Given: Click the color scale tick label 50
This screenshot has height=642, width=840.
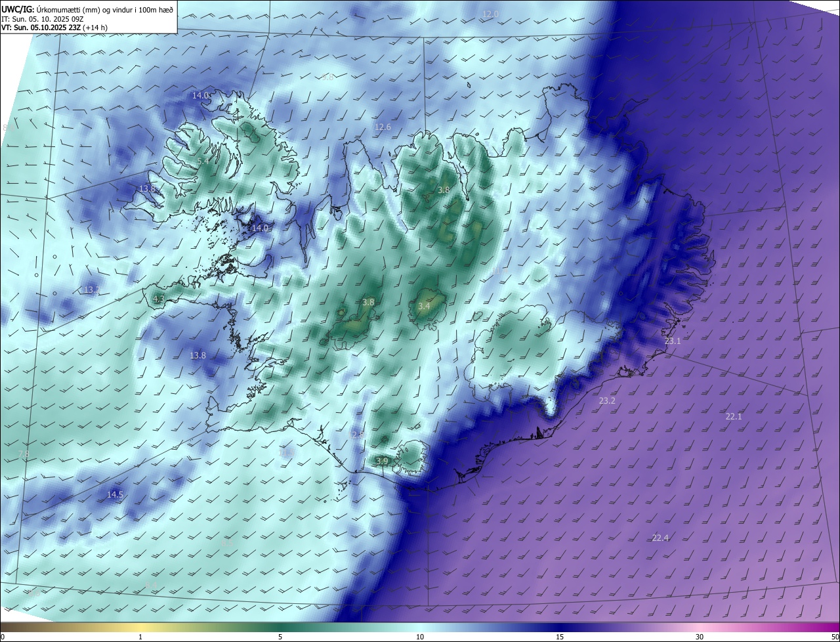Looking at the screenshot, I should click(835, 637).
